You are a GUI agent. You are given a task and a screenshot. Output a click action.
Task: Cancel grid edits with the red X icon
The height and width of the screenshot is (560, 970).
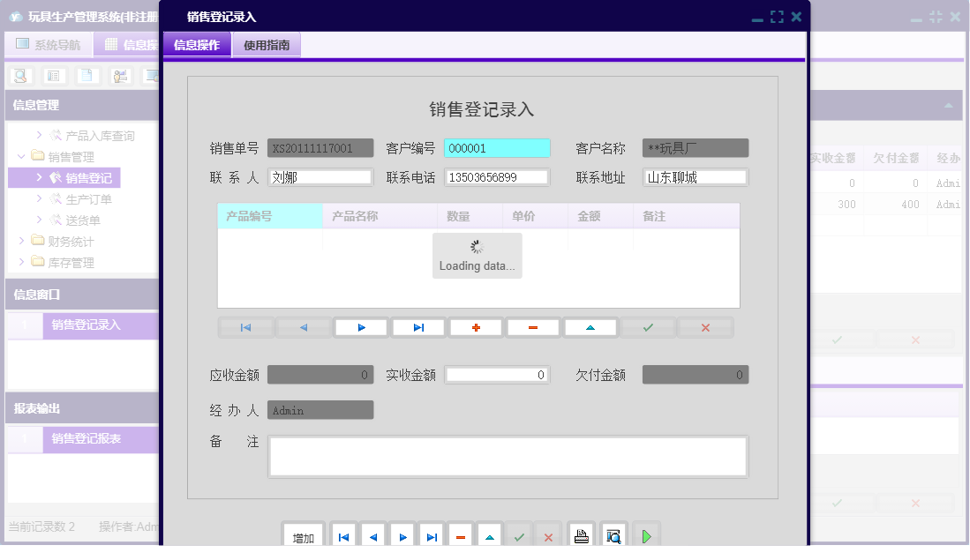point(705,326)
